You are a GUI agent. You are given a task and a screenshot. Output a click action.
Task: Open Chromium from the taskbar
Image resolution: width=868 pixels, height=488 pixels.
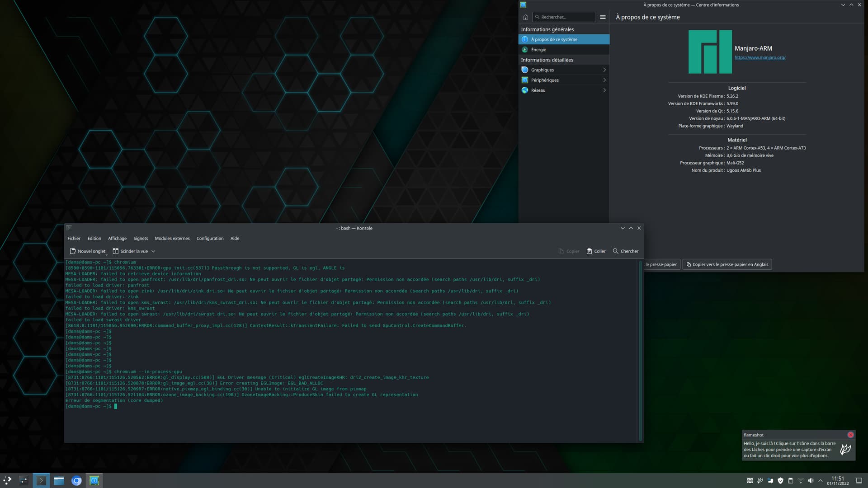[76, 481]
